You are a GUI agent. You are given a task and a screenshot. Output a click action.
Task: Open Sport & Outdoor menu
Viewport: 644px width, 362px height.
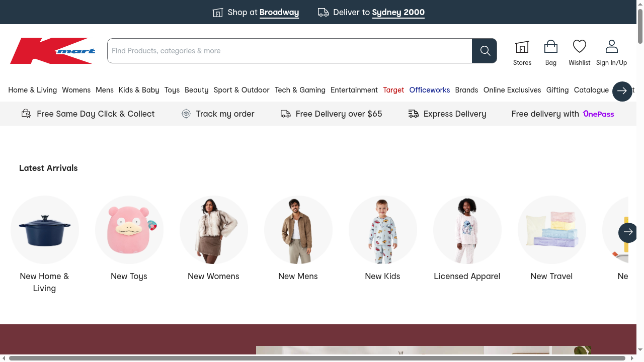coord(242,90)
